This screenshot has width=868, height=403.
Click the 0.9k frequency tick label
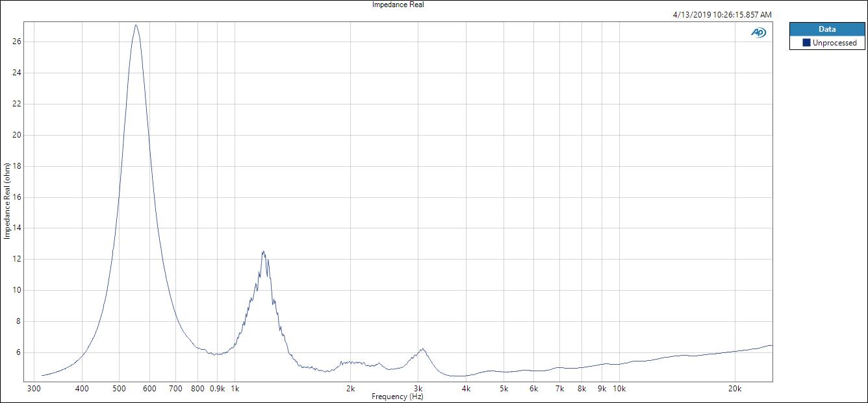pyautogui.click(x=217, y=389)
